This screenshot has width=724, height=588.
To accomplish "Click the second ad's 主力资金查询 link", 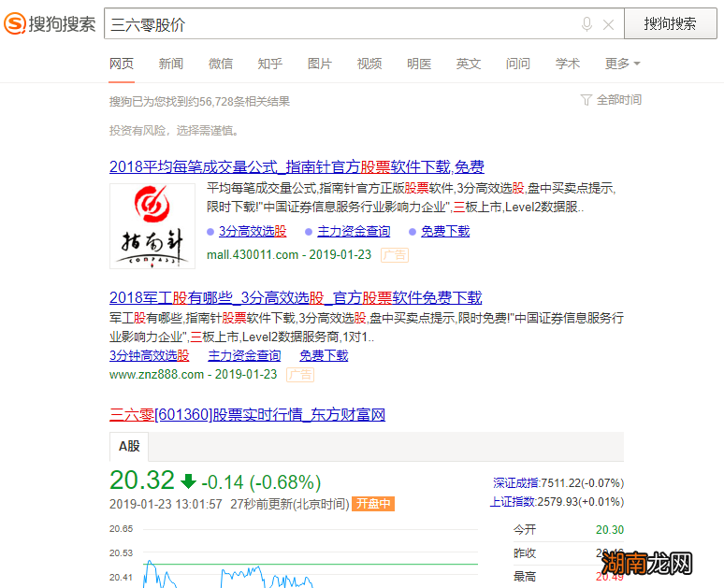I will pyautogui.click(x=244, y=355).
